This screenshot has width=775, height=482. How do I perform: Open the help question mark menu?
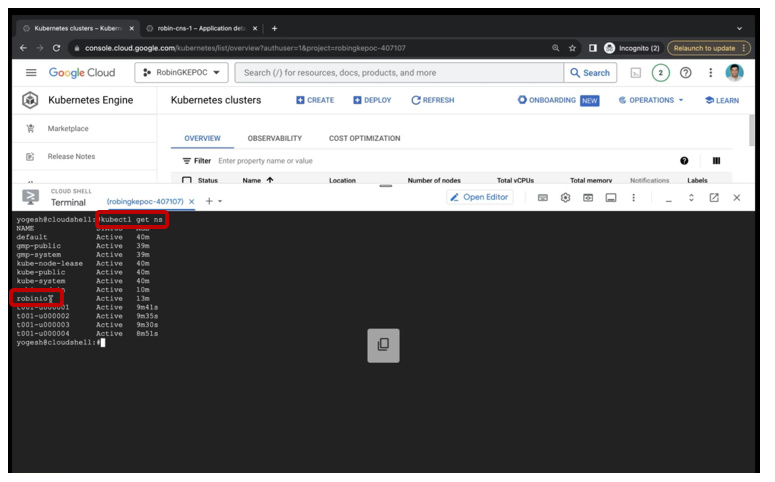686,73
